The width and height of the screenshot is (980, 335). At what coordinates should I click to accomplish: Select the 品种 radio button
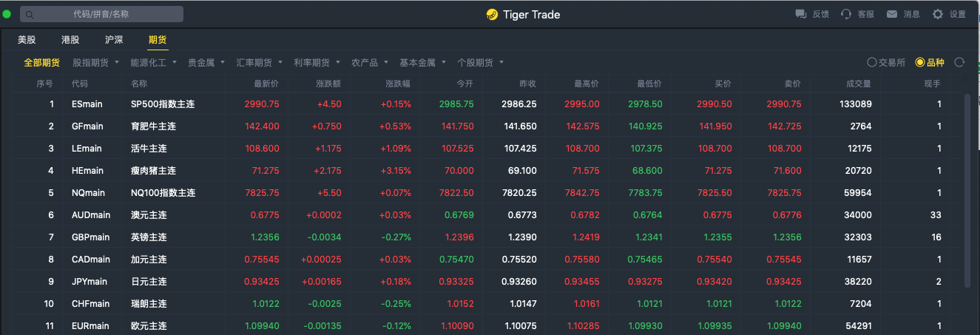coord(920,62)
